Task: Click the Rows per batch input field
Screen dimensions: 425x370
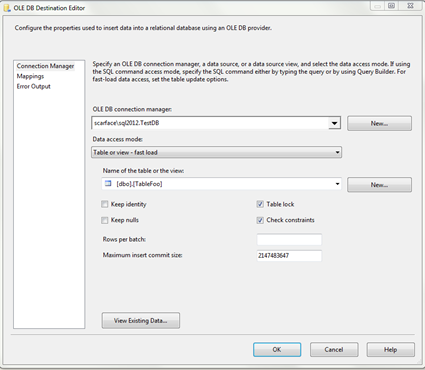Action: tap(289, 239)
